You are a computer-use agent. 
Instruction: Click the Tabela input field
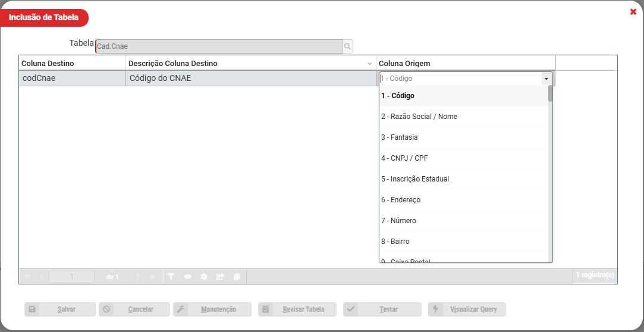point(219,46)
